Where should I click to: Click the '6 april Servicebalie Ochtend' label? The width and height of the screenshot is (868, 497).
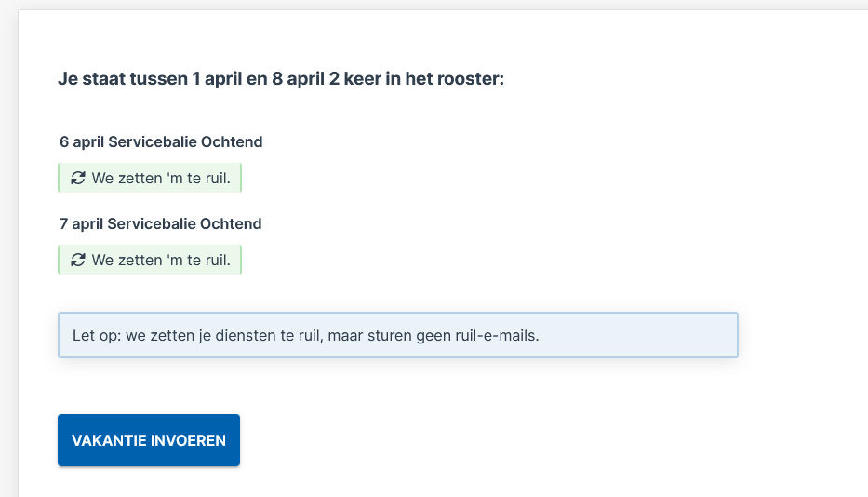[x=161, y=141]
